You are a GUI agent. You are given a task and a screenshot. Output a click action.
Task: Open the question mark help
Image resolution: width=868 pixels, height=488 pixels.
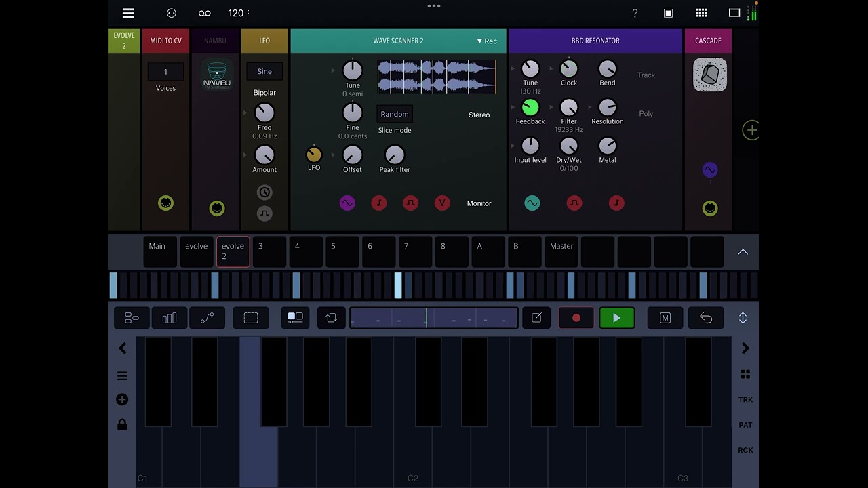635,13
